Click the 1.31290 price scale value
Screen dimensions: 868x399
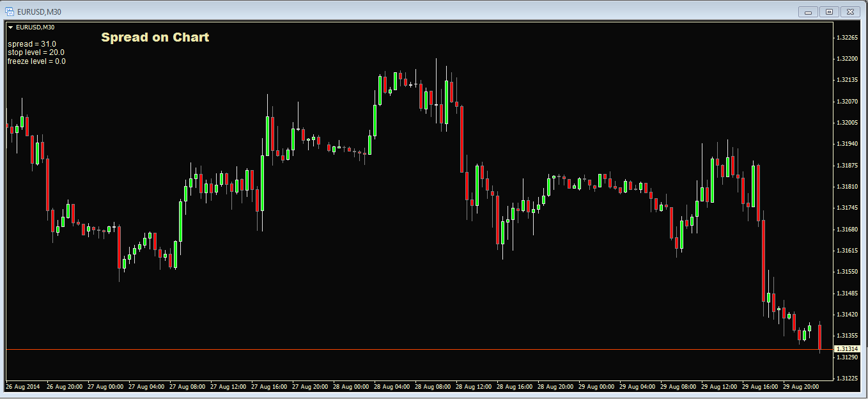pyautogui.click(x=847, y=357)
